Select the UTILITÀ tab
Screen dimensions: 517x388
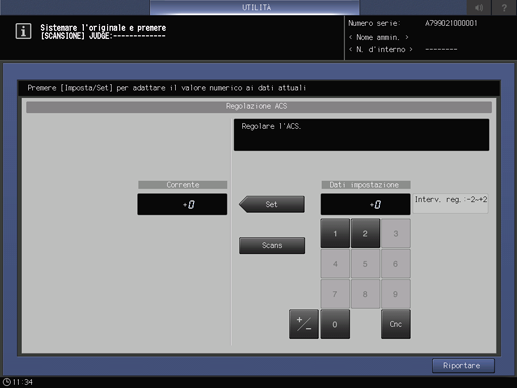coord(255,7)
